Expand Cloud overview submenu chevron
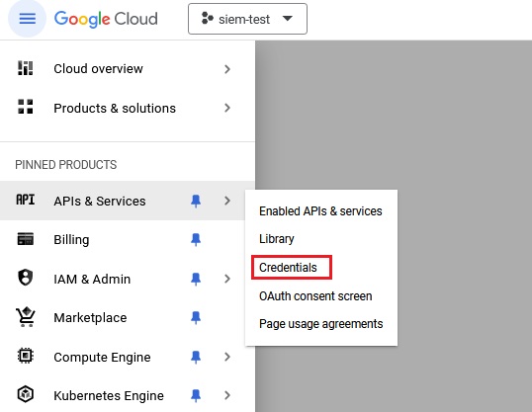 pyautogui.click(x=227, y=69)
